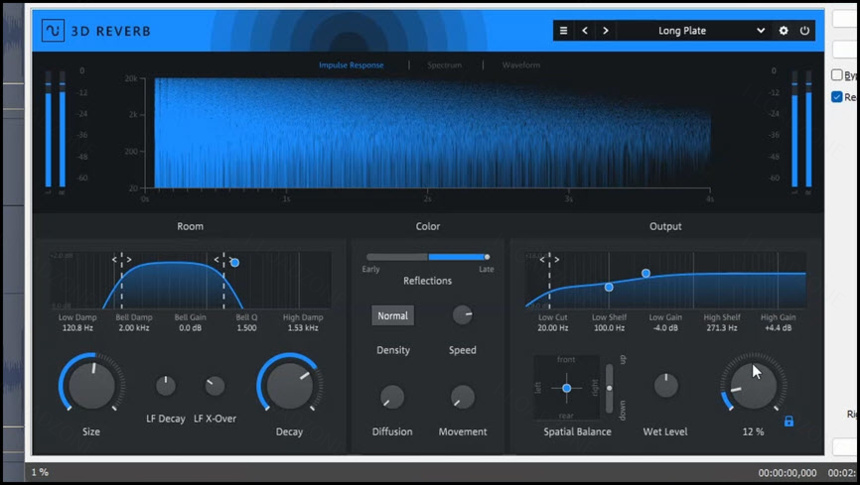The width and height of the screenshot is (860, 485).
Task: Click the up/down spatial vertical slider
Action: coord(609,388)
